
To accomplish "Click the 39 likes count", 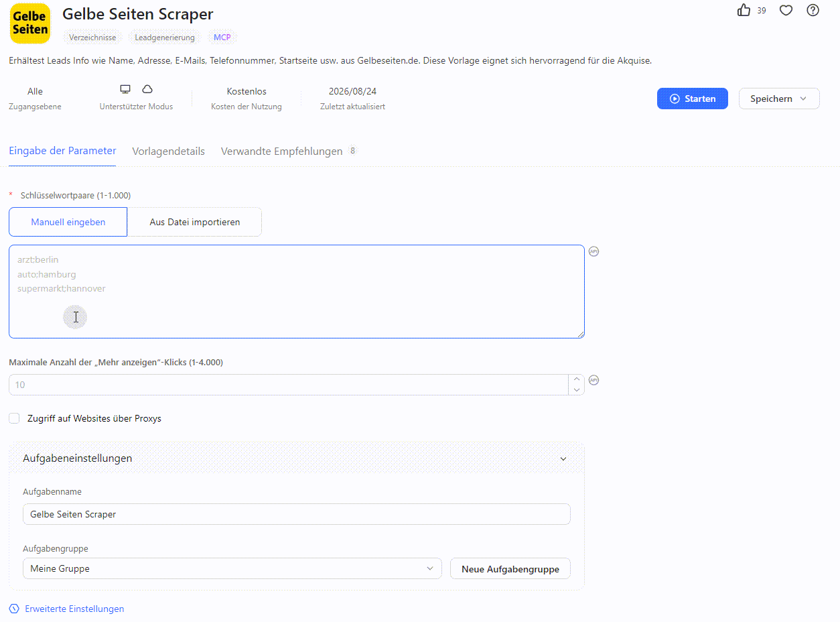I will click(762, 11).
